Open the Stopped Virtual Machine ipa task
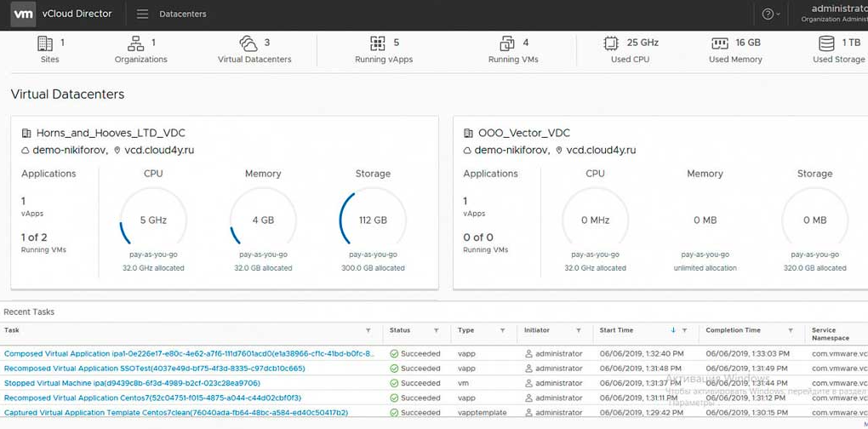The height and width of the screenshot is (429, 868). pyautogui.click(x=132, y=383)
